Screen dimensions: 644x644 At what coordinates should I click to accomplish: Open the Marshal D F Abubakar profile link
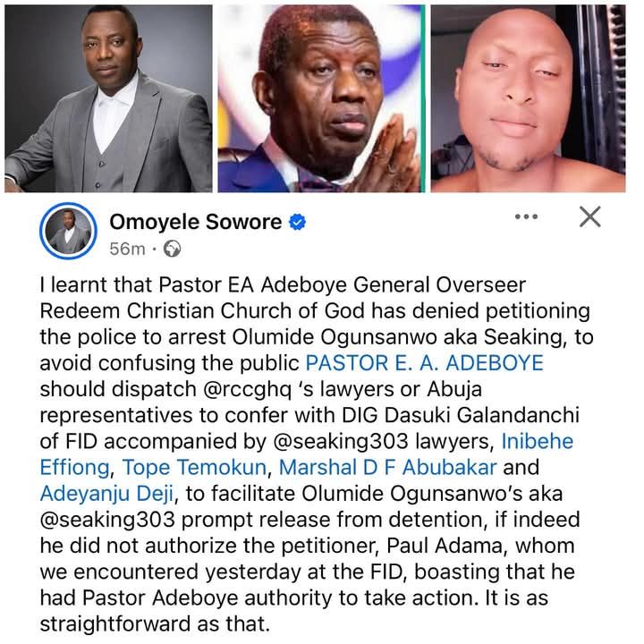pos(387,468)
